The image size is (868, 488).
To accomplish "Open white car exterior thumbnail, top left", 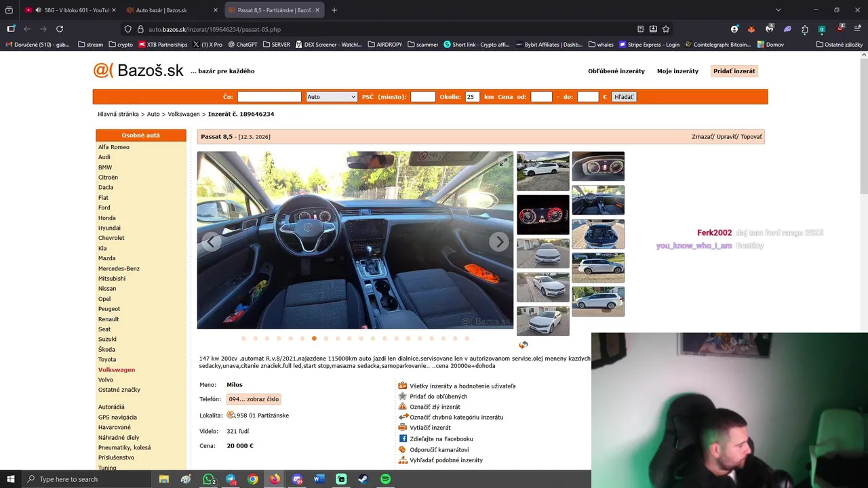I will pyautogui.click(x=543, y=171).
